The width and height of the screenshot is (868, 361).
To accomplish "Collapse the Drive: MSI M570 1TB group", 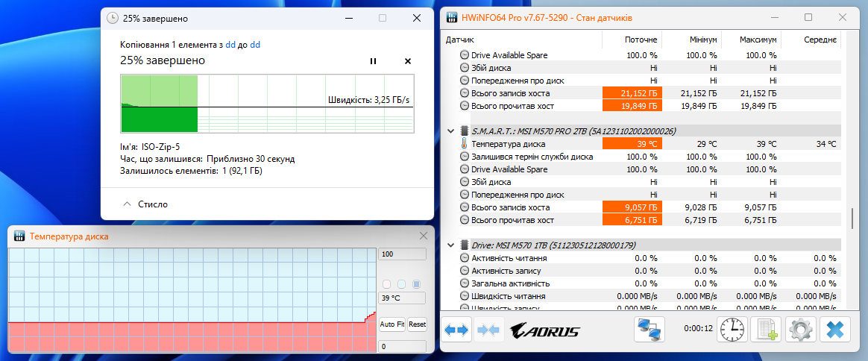I will click(450, 245).
